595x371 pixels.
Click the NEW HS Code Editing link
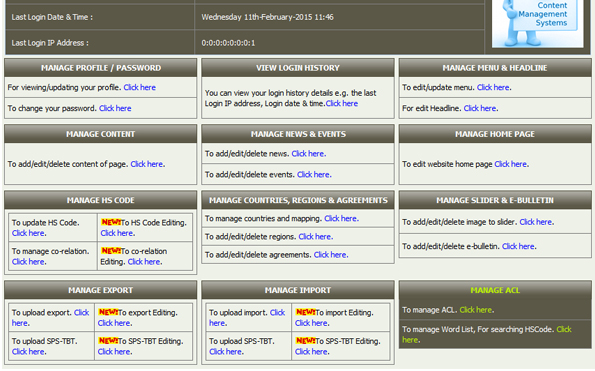pyautogui.click(x=116, y=233)
